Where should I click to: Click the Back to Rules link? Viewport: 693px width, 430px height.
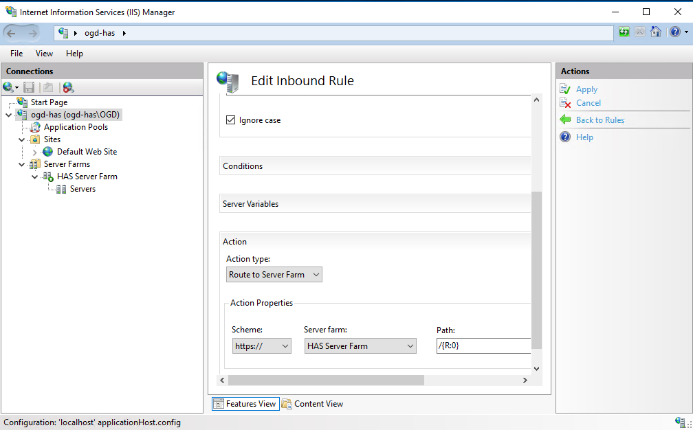click(600, 120)
